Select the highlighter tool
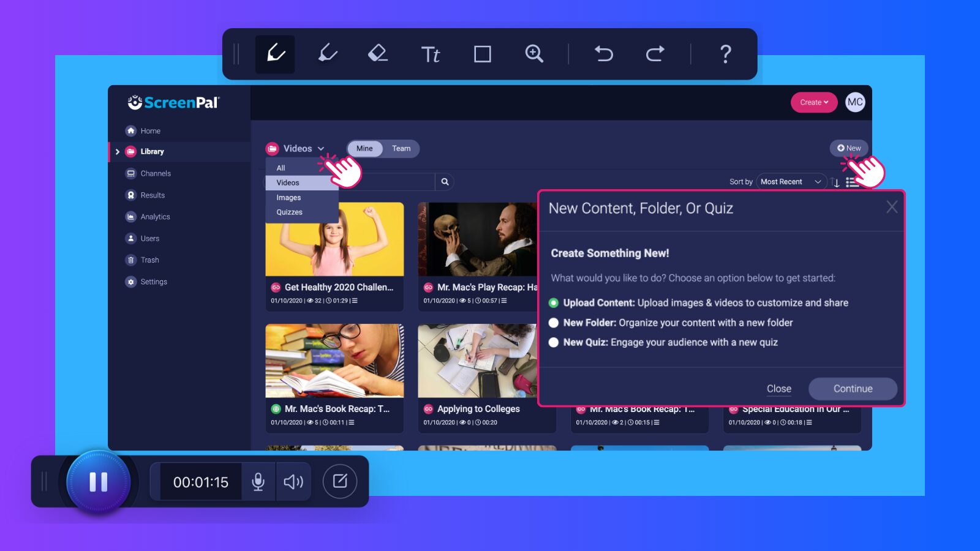 tap(328, 54)
